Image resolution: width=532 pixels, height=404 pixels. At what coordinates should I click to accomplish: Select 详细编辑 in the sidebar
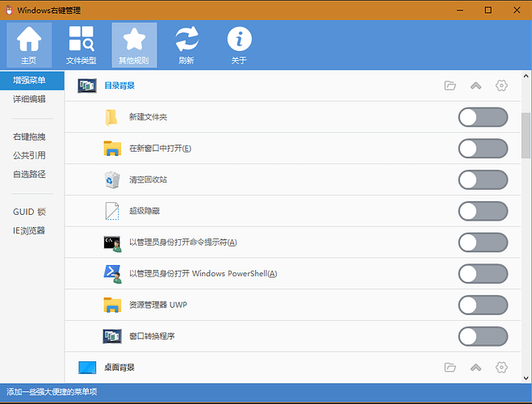[29, 99]
